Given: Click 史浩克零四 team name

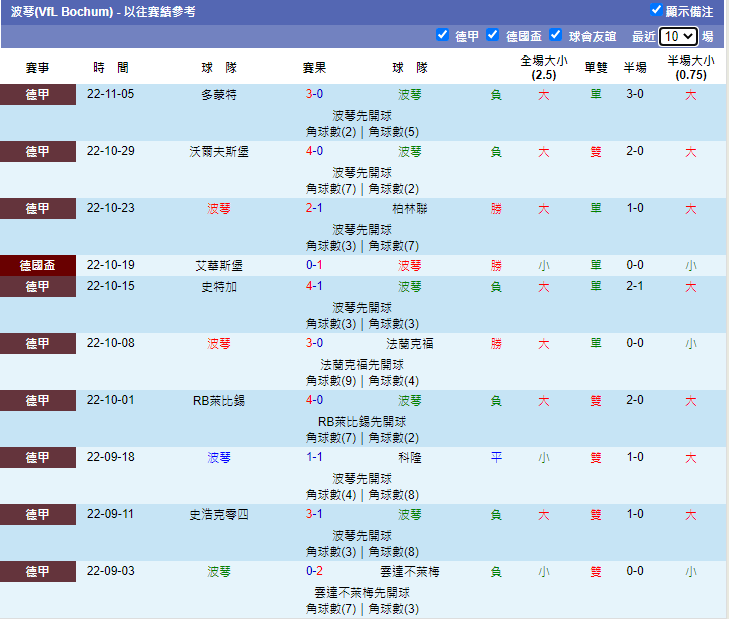Looking at the screenshot, I should pyautogui.click(x=219, y=514).
